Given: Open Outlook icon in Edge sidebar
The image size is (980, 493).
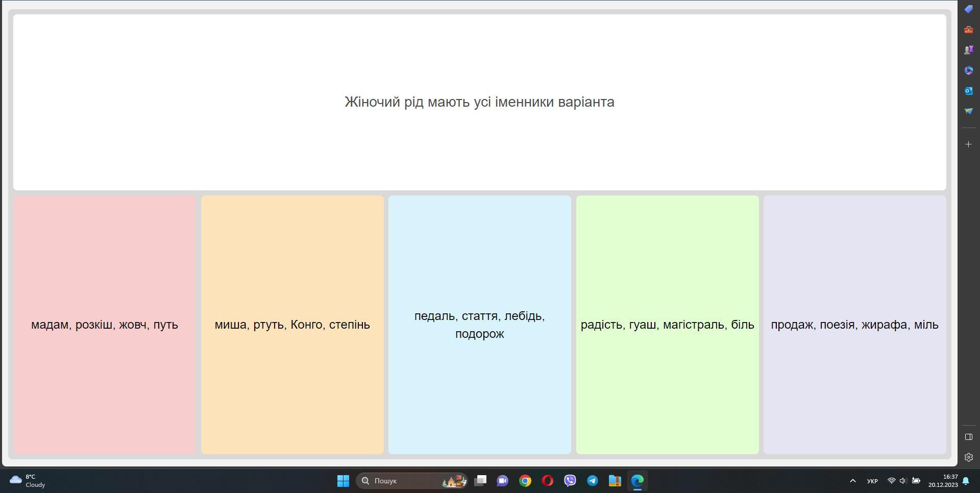Looking at the screenshot, I should tap(968, 91).
